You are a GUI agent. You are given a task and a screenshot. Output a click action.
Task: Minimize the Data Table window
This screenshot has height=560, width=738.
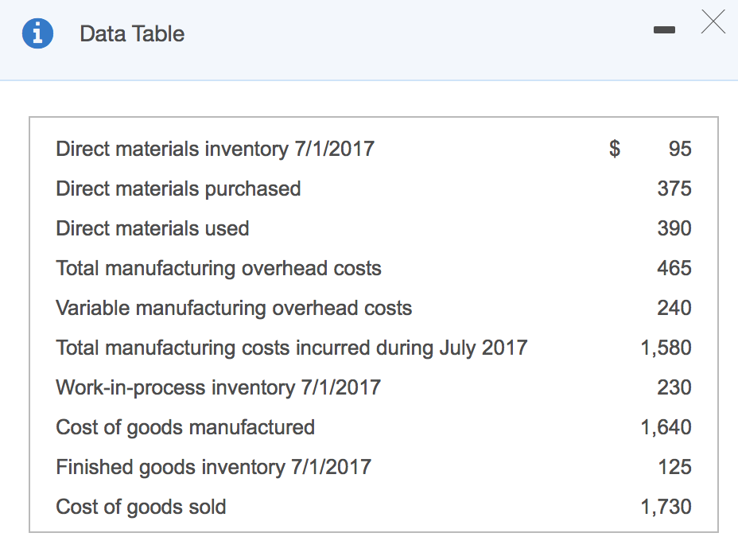tap(664, 29)
